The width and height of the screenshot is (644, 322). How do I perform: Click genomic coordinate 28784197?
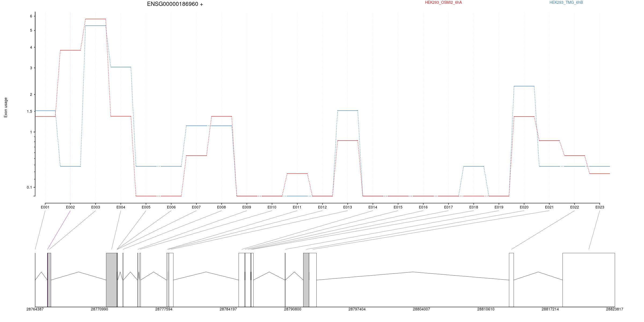click(x=228, y=309)
